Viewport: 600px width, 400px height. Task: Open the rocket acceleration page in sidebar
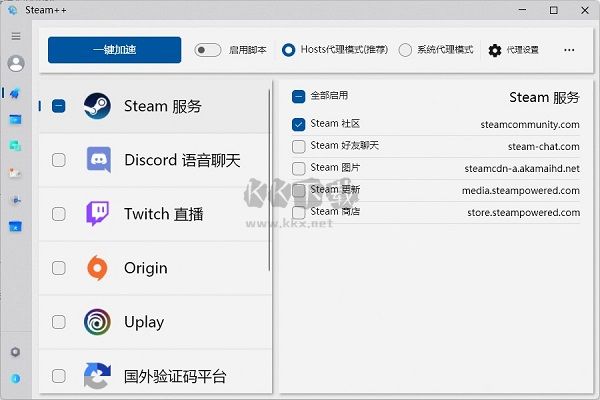[15, 93]
